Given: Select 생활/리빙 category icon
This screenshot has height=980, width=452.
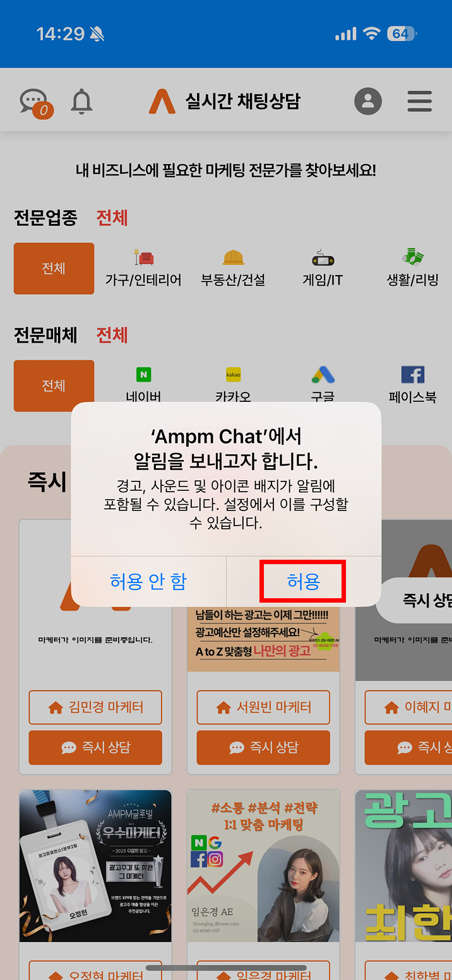Looking at the screenshot, I should point(412,257).
